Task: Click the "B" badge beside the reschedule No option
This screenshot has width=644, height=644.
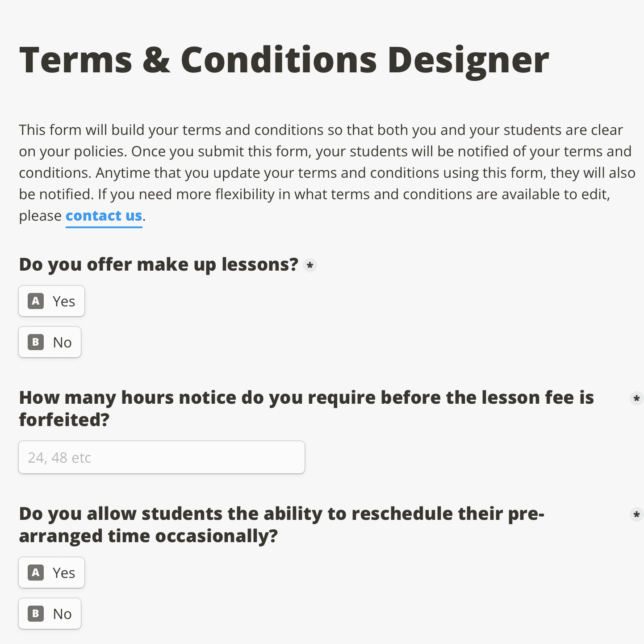Action: click(x=36, y=614)
